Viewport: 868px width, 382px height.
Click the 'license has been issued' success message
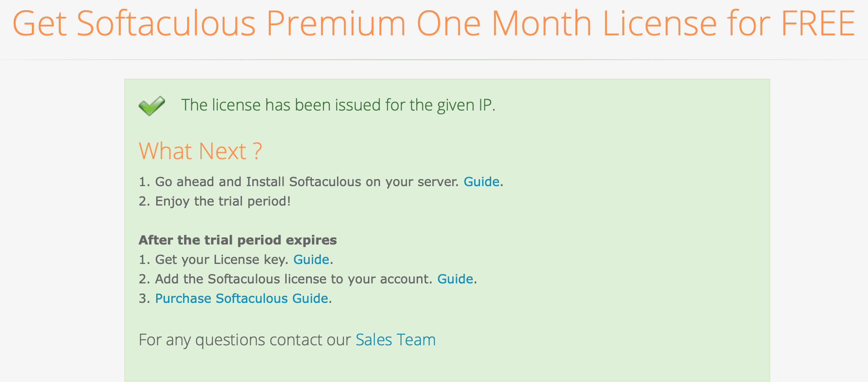(338, 105)
